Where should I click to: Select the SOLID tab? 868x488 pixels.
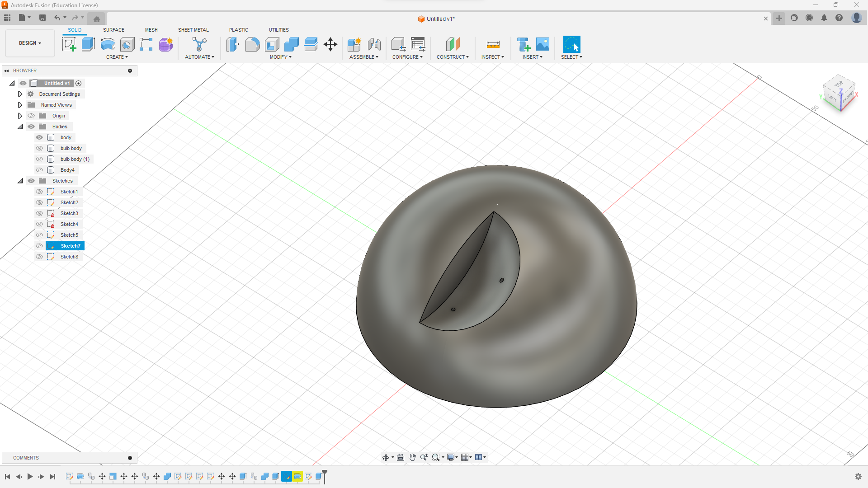tap(75, 30)
